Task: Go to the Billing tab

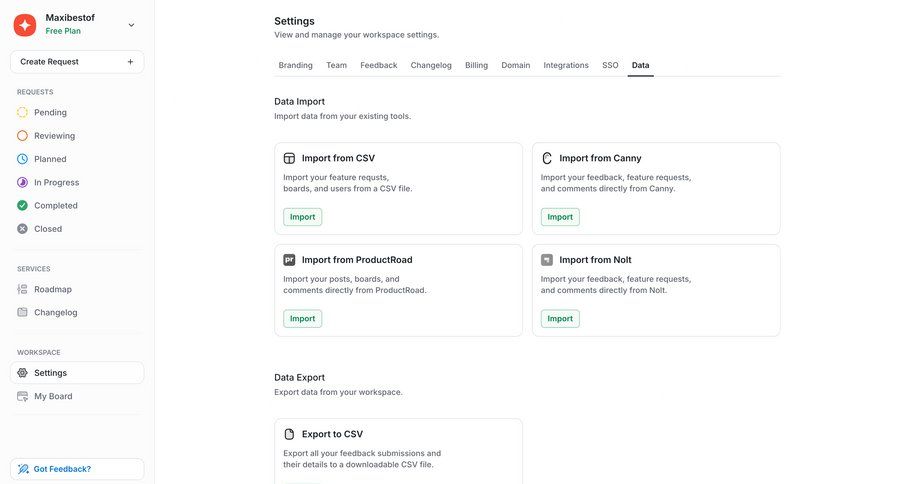Action: (476, 65)
